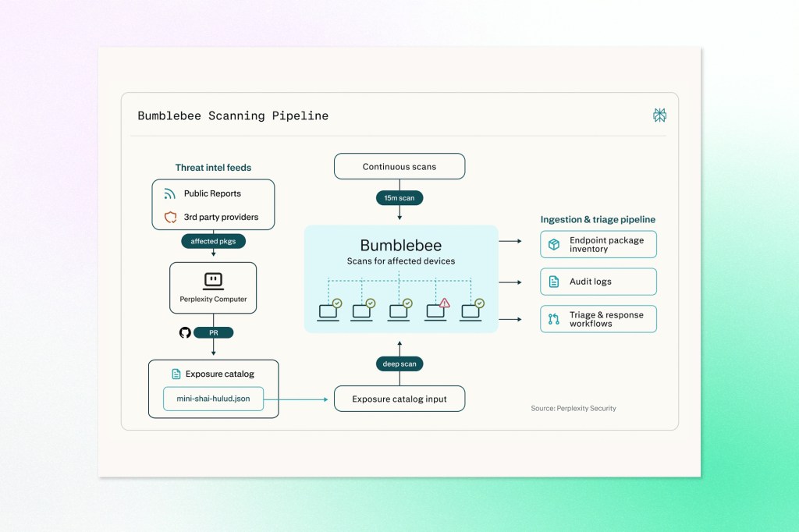The image size is (799, 532).
Task: Click the Perplexity Computer caption
Action: pyautogui.click(x=213, y=299)
